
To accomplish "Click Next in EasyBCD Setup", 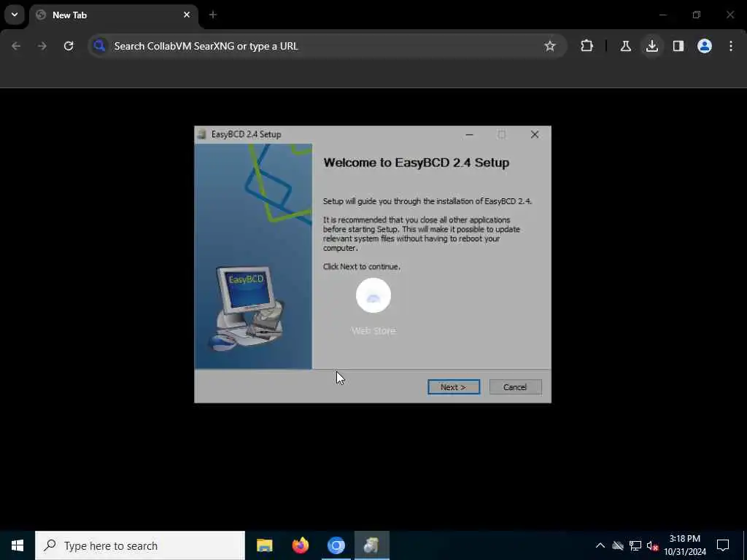I will coord(454,387).
